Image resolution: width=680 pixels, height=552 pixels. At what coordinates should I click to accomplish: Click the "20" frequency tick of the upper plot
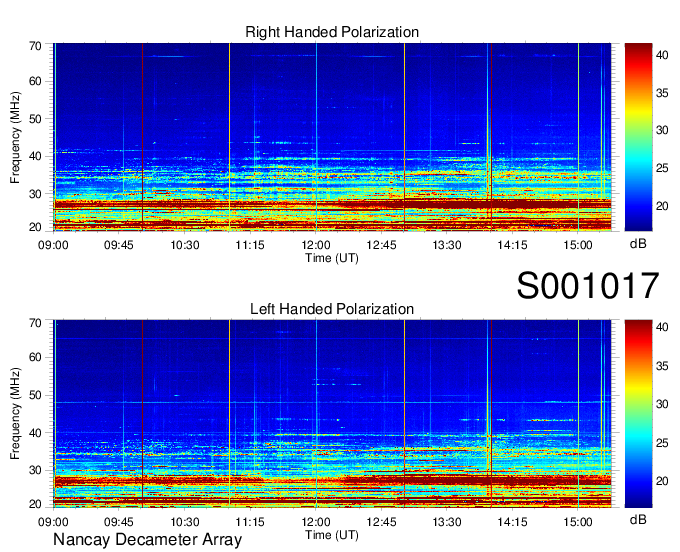pyautogui.click(x=35, y=227)
